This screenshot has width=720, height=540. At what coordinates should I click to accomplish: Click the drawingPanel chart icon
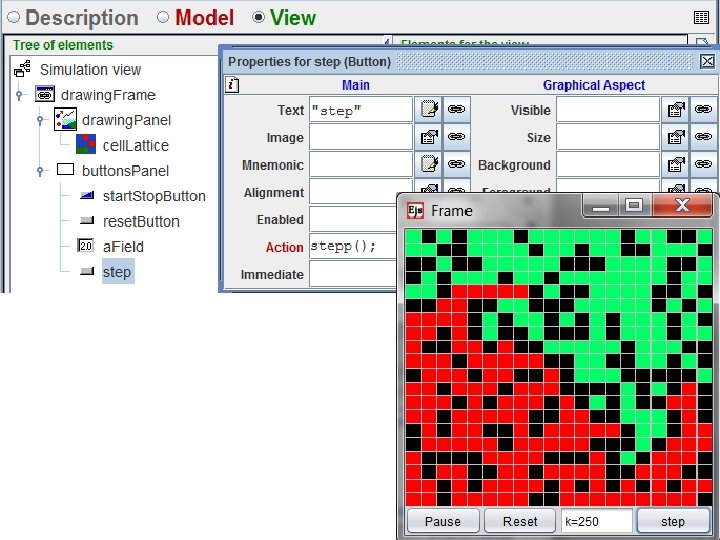65,119
